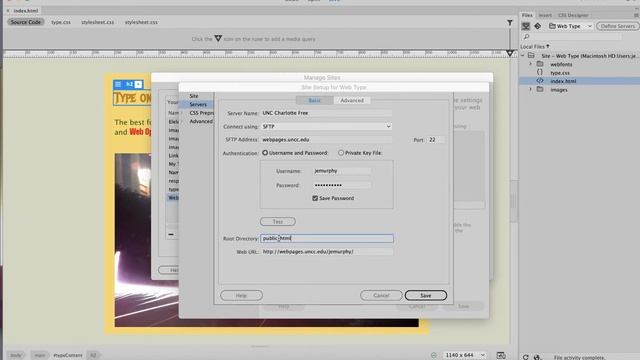Expand the webfonts folder
This screenshot has width=640, height=360.
[531, 64]
